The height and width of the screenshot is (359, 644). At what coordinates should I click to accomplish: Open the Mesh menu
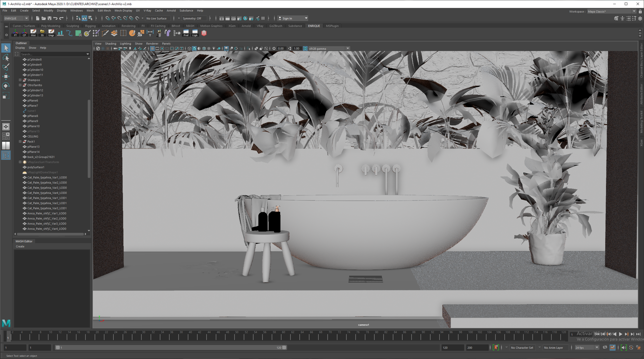point(90,11)
